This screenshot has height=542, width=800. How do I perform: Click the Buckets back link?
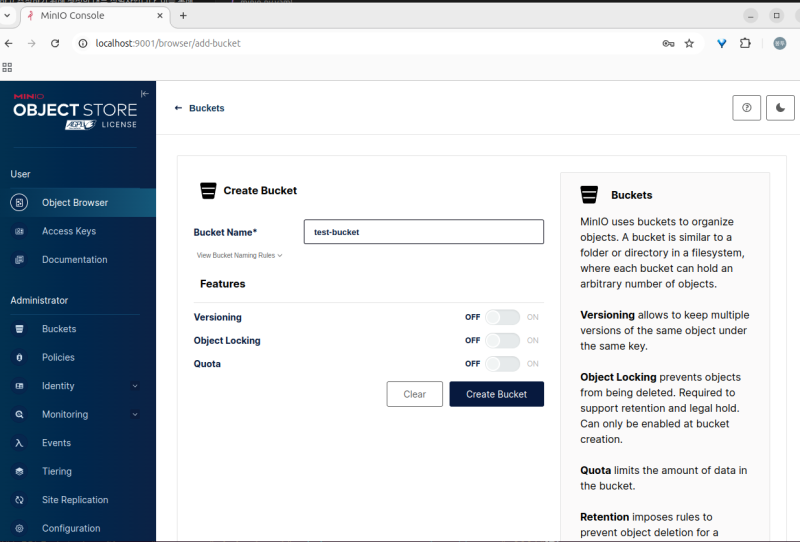207,108
